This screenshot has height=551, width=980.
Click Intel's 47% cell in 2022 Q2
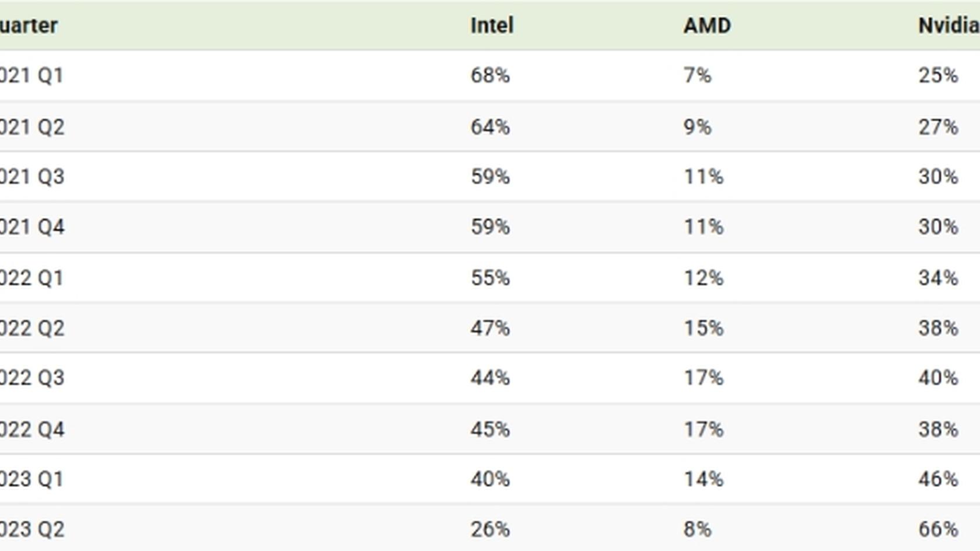pos(490,328)
